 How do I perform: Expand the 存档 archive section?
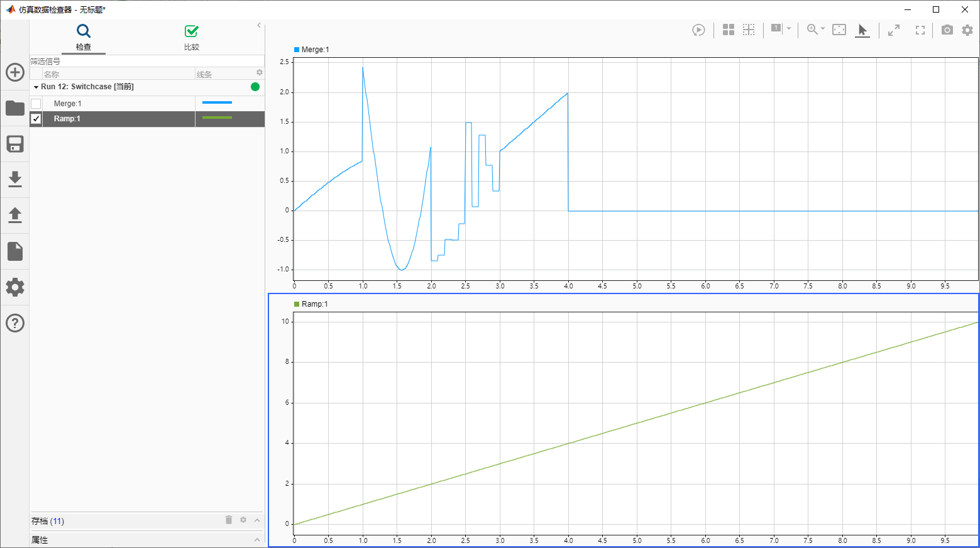click(x=256, y=520)
